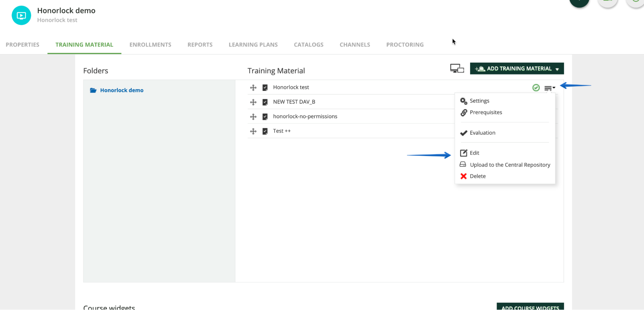Screen dimensions: 644x310
Task: Click the ADD COURSE WIDGETS button
Action: point(530,307)
